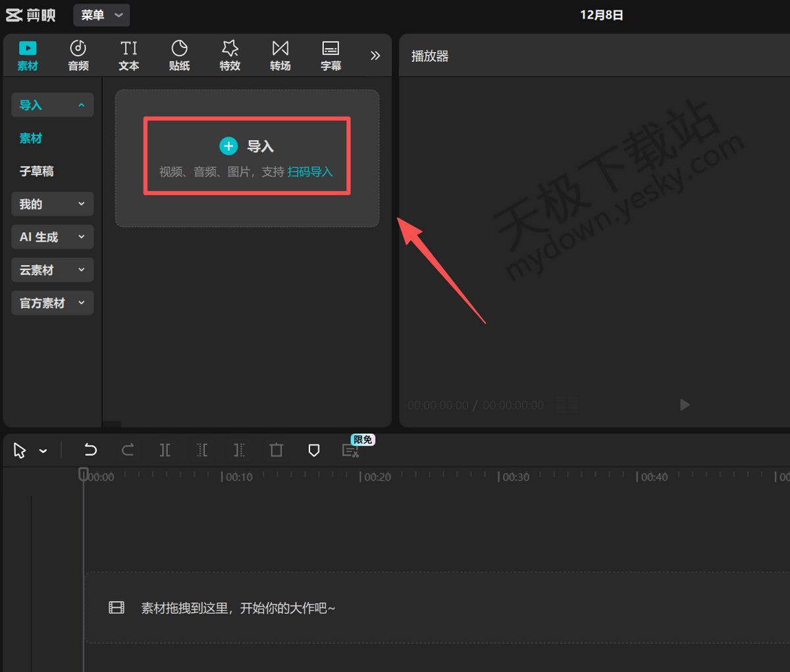This screenshot has height=672, width=790.
Task: Open the 字幕 subtitles panel
Action: tap(330, 55)
